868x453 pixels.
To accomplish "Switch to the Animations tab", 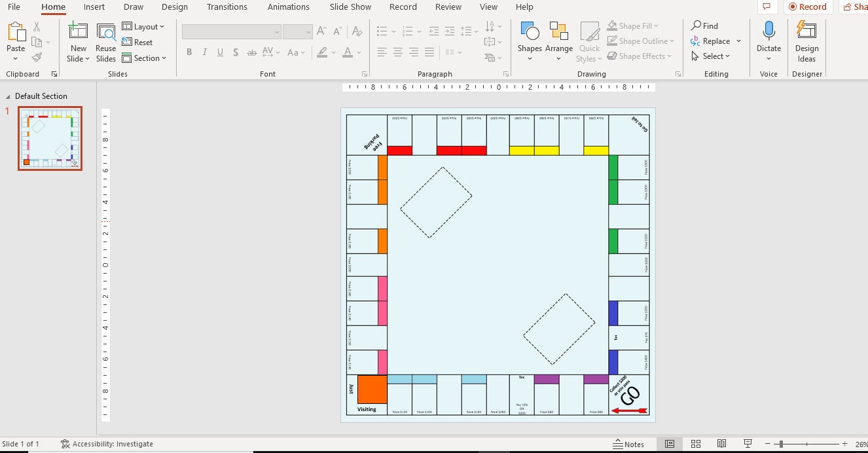I will click(x=288, y=7).
